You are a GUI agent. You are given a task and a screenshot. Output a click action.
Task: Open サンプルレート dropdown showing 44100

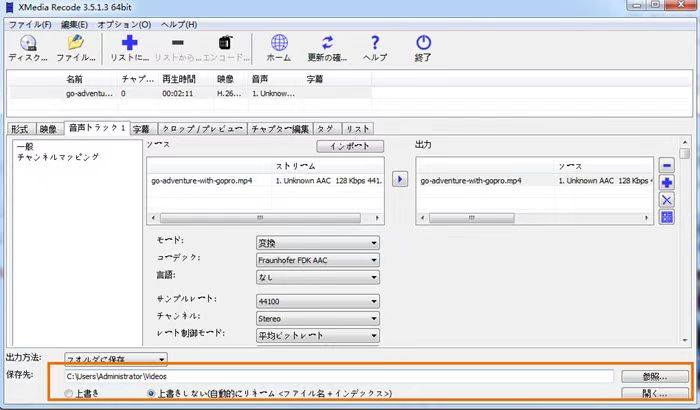click(318, 301)
